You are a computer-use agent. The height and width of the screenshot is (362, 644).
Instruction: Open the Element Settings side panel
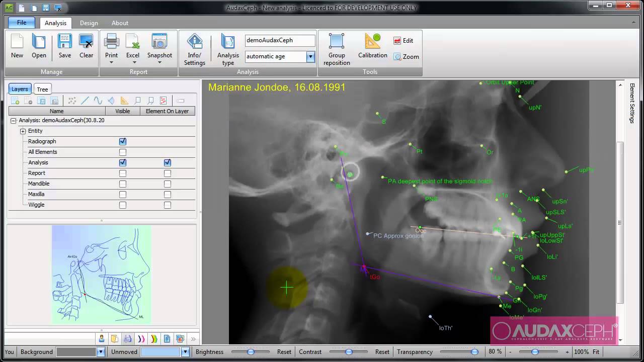[x=632, y=103]
